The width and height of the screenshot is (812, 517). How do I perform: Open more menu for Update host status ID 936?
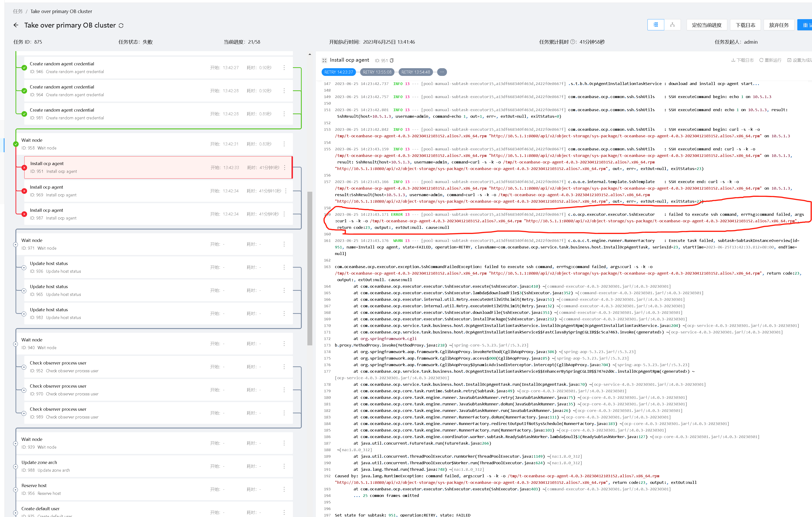[x=284, y=267]
